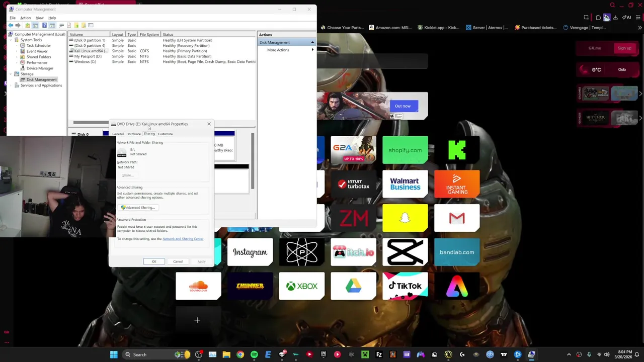Select the My Passport (D:) volume row

162,56
